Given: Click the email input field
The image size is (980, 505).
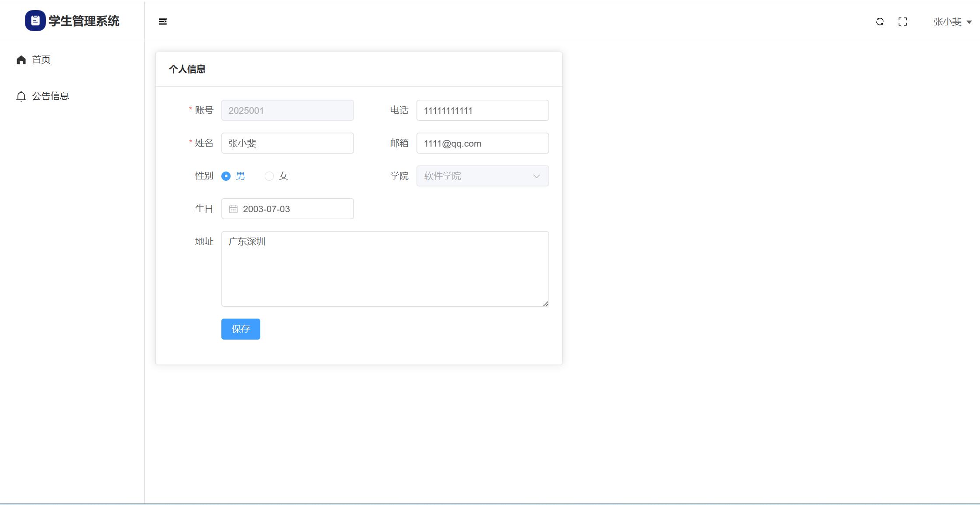Looking at the screenshot, I should tap(482, 143).
